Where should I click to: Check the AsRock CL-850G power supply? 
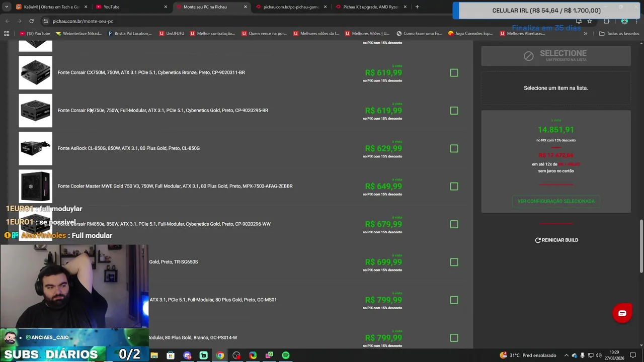click(454, 148)
